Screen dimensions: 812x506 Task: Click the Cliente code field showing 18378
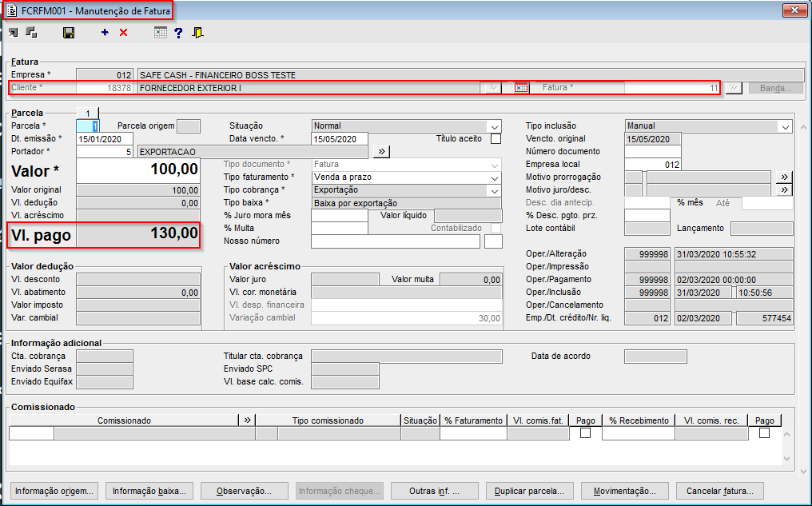[x=105, y=88]
